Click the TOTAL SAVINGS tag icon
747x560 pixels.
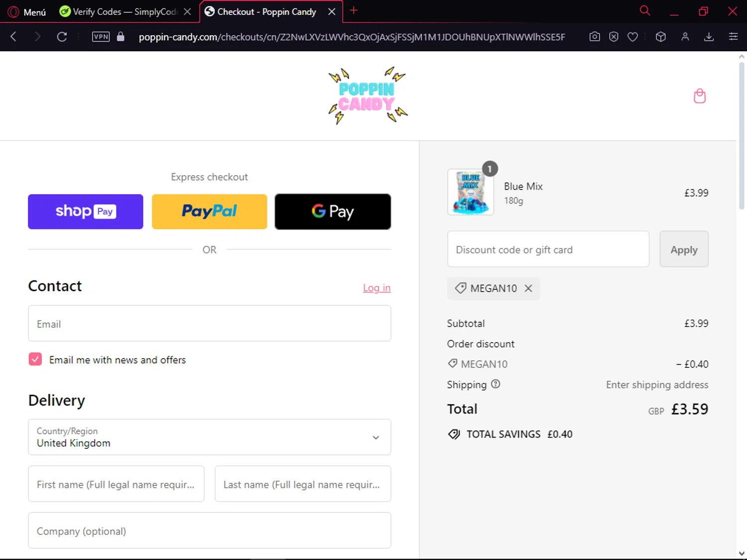[x=454, y=434]
